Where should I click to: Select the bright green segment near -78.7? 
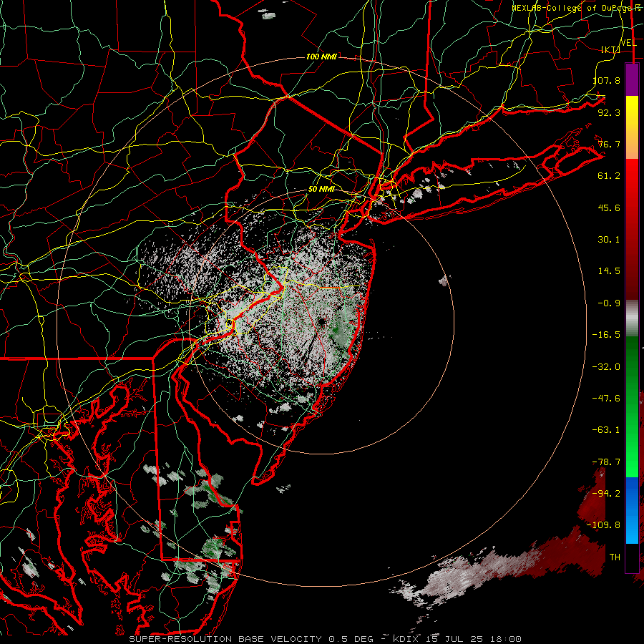point(632,460)
